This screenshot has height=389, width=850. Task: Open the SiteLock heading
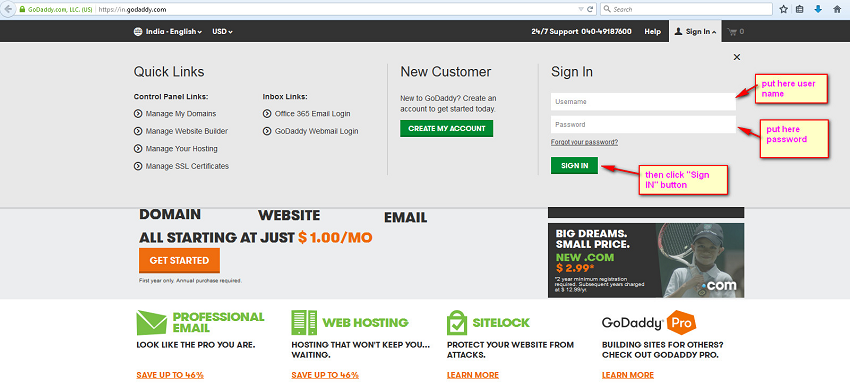coord(501,323)
